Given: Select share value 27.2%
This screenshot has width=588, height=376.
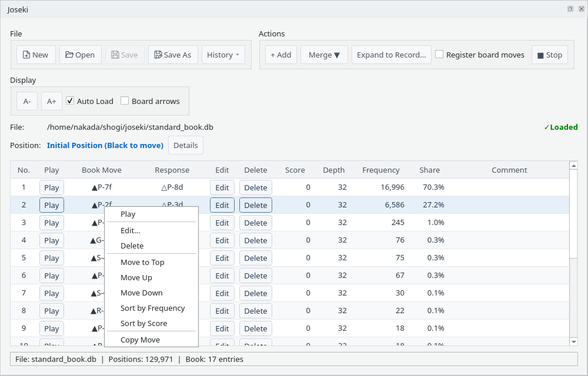Looking at the screenshot, I should coord(433,205).
